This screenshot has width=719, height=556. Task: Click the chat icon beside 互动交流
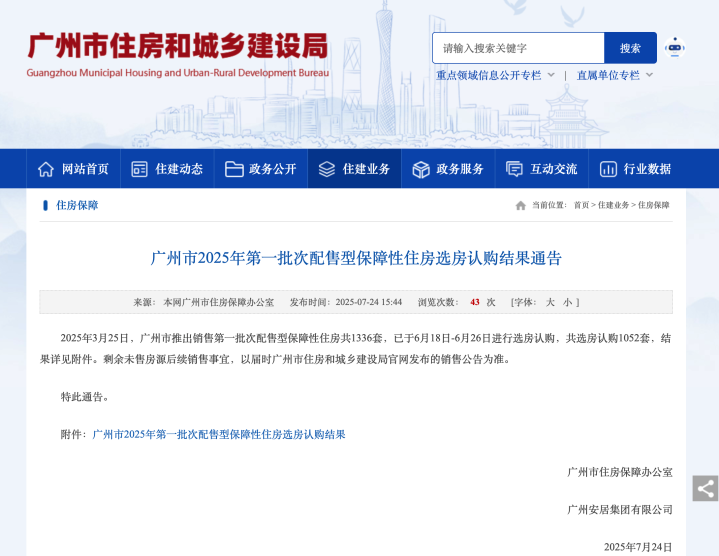[514, 169]
